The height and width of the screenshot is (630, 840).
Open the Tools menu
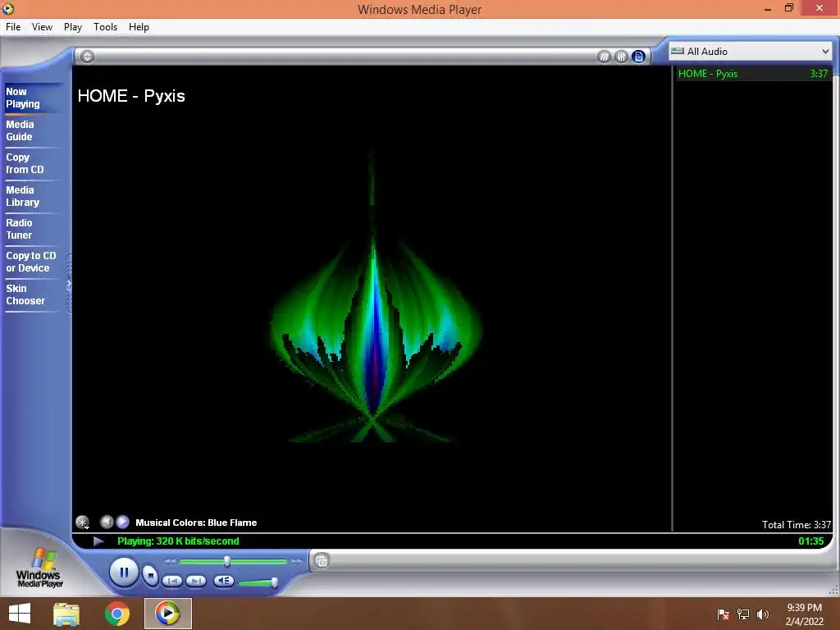pyautogui.click(x=105, y=27)
